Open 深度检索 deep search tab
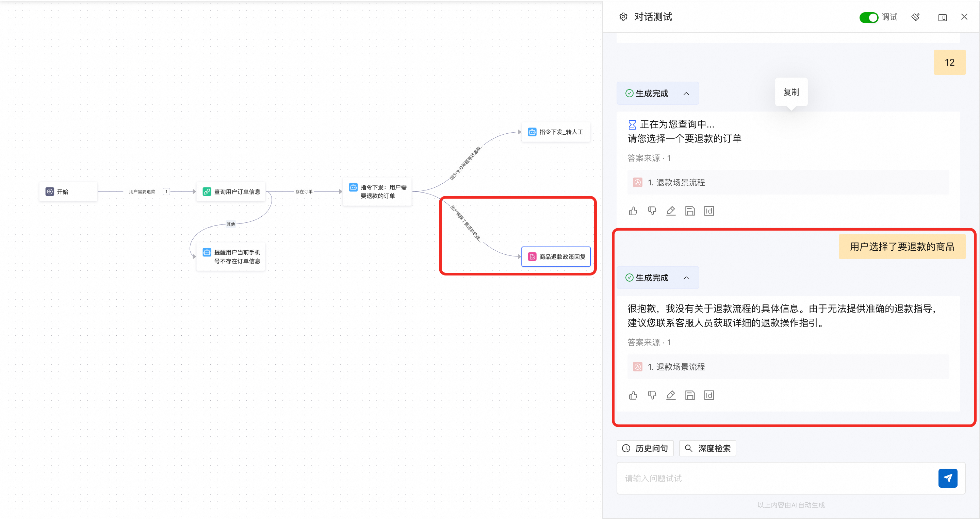Viewport: 980px width, 519px height. point(708,448)
